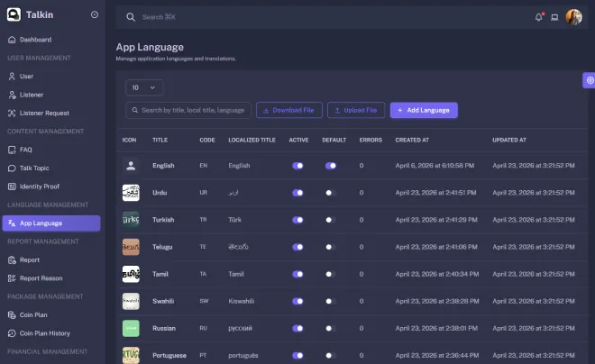Toggle sidebar pin circle icon

[x=95, y=14]
